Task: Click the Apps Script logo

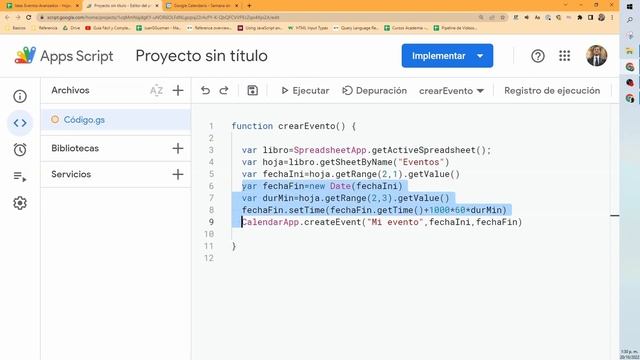Action: coord(25,56)
